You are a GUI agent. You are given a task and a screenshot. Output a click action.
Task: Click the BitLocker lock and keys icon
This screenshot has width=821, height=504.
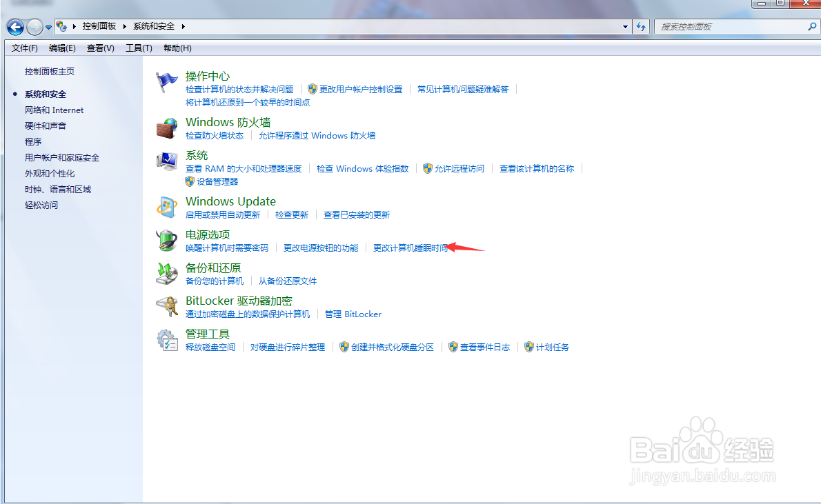167,307
